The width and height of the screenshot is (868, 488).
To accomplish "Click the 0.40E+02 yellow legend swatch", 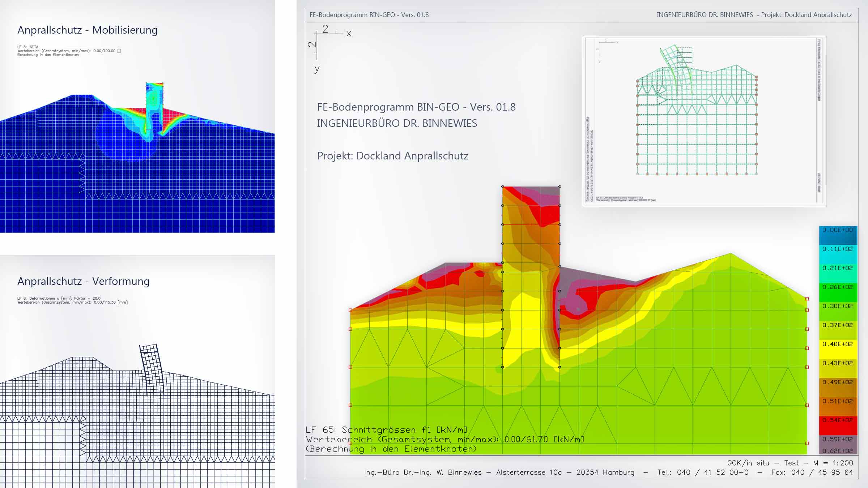I will point(838,350).
